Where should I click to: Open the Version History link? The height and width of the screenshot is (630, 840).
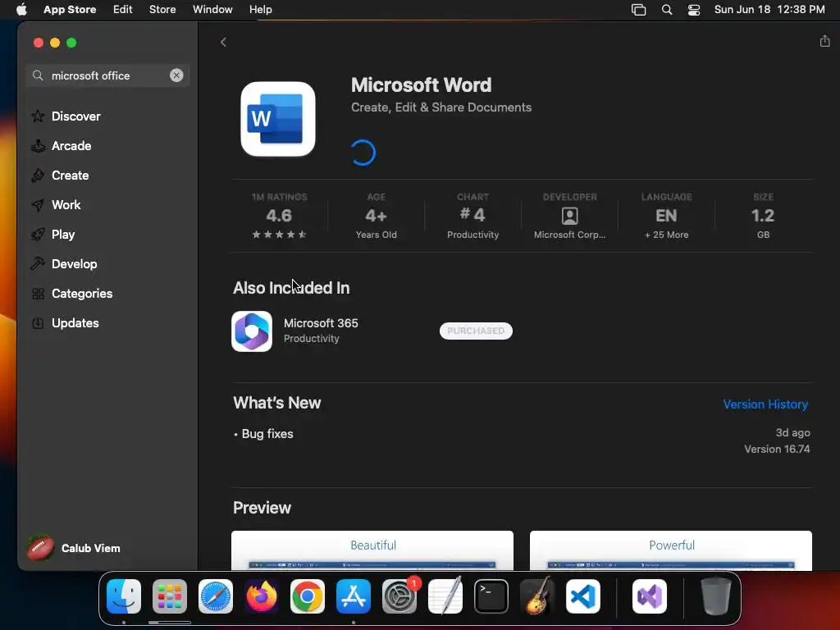coord(765,404)
